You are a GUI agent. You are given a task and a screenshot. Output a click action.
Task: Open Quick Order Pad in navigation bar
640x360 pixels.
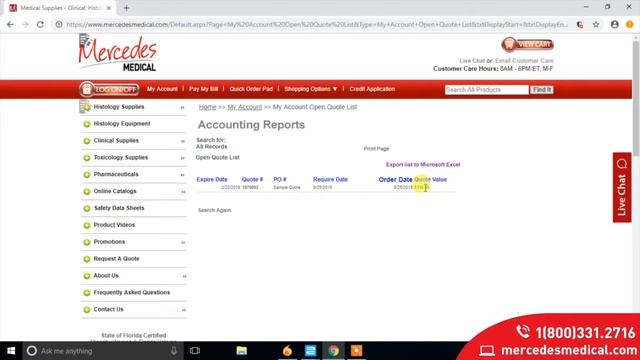click(x=251, y=89)
